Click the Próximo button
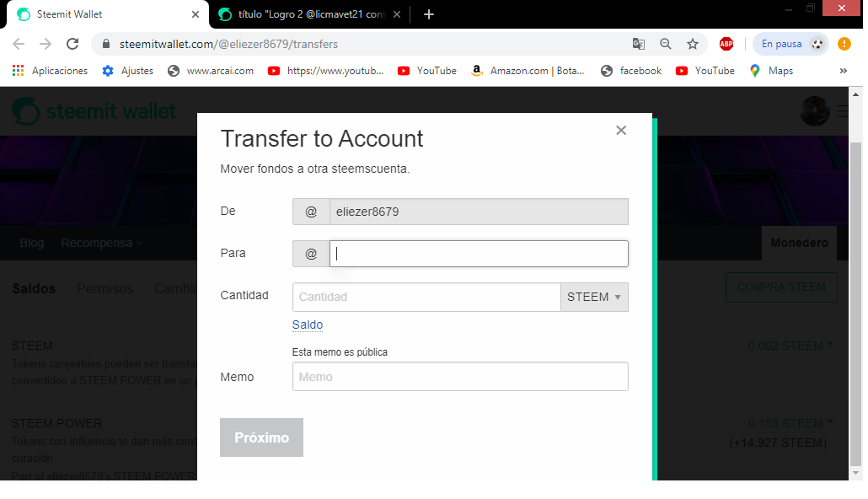Viewport: 868px width, 499px height. tap(261, 437)
